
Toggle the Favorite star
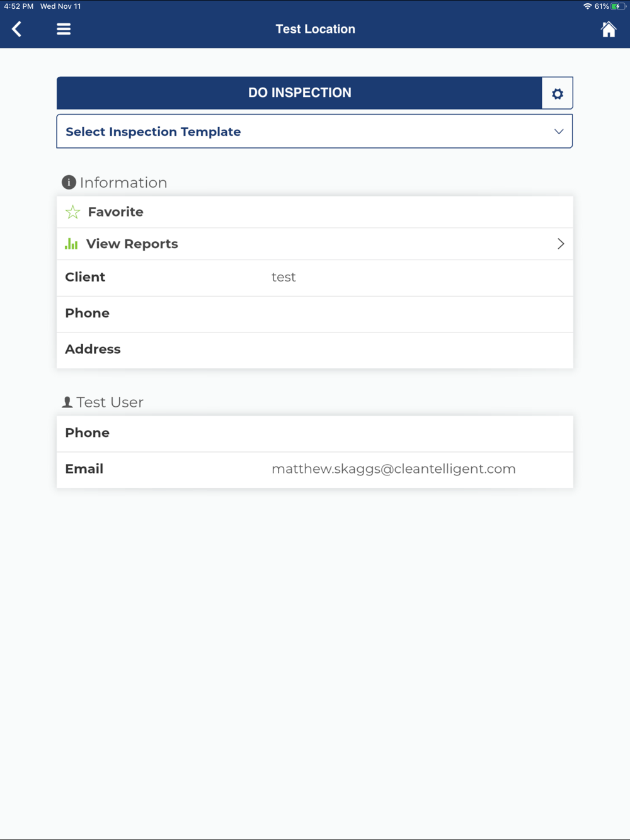click(x=73, y=212)
